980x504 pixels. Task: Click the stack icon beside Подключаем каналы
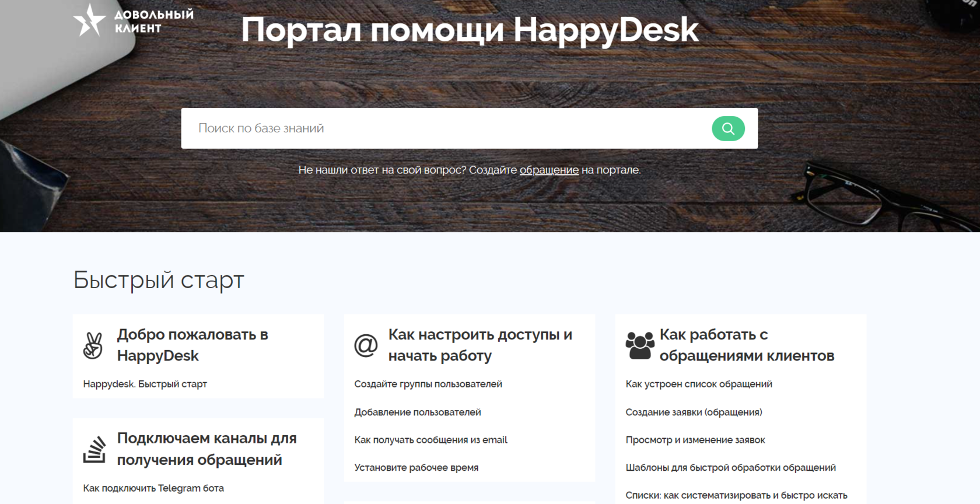pos(94,449)
